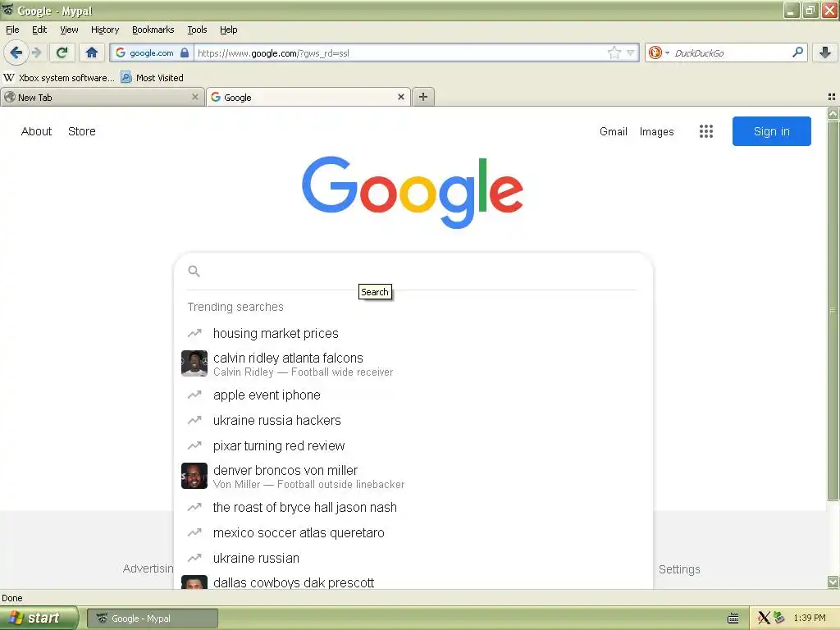Click the magnifier icon in Google search box
The image size is (840, 630).
(x=194, y=271)
